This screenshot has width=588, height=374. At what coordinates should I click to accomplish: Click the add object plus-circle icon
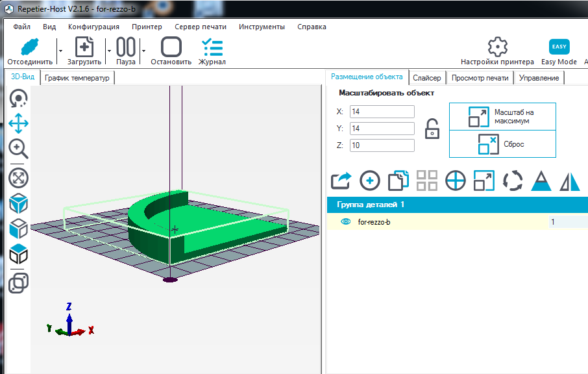[x=370, y=181]
